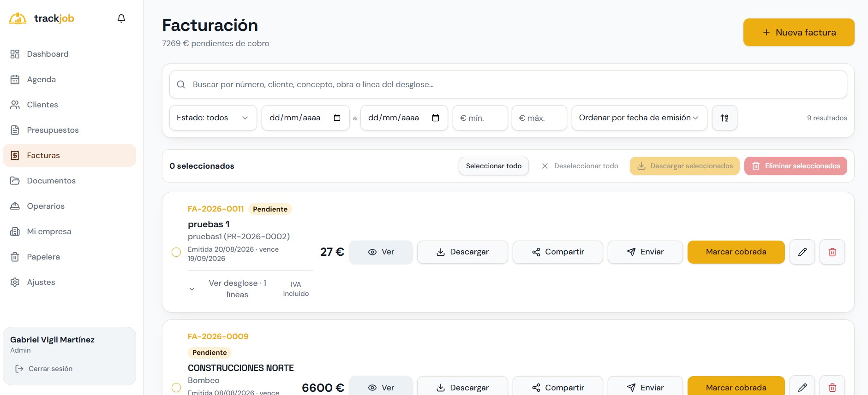Select Facturas menu item
868x395 pixels.
pyautogui.click(x=69, y=155)
